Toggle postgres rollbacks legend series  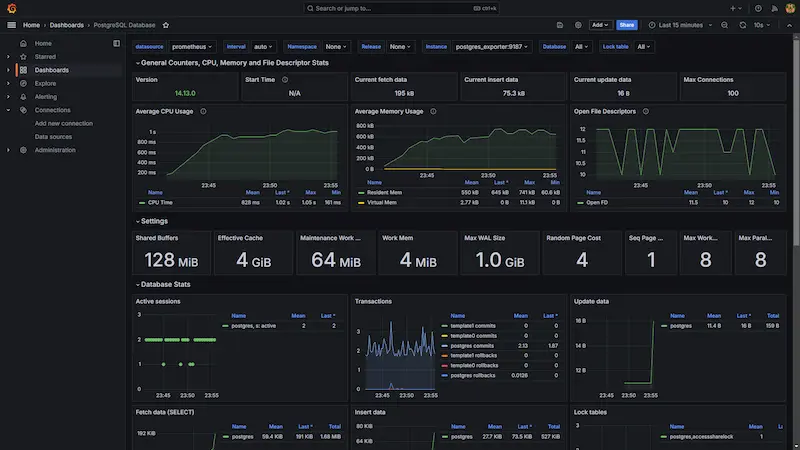(473, 376)
